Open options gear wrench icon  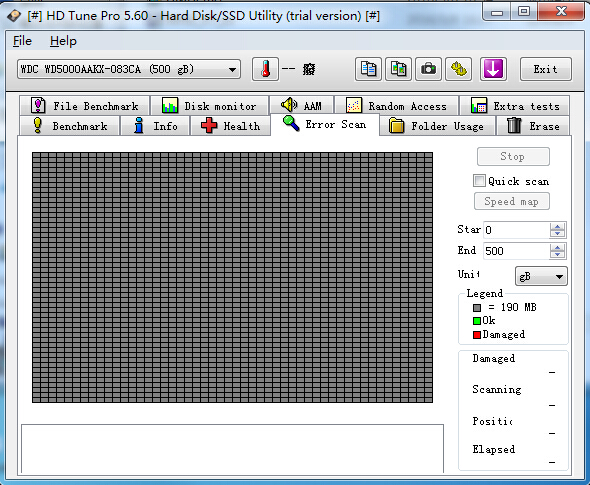459,69
